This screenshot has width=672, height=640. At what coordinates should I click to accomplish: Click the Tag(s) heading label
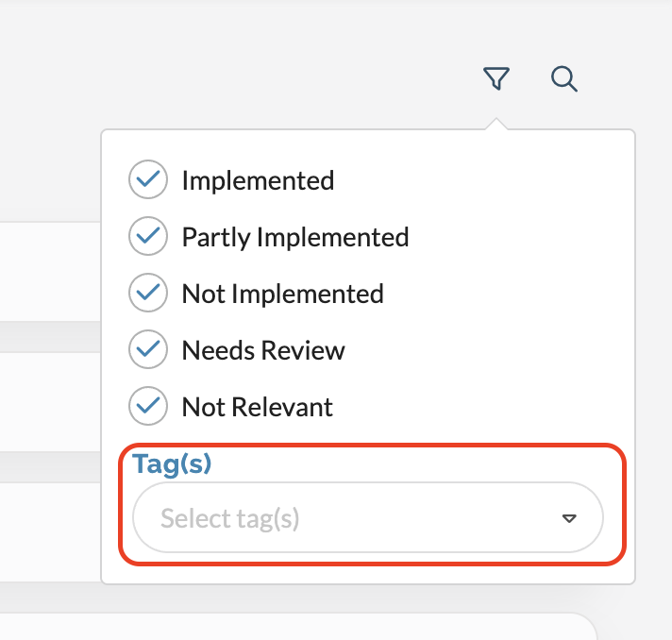pyautogui.click(x=172, y=463)
